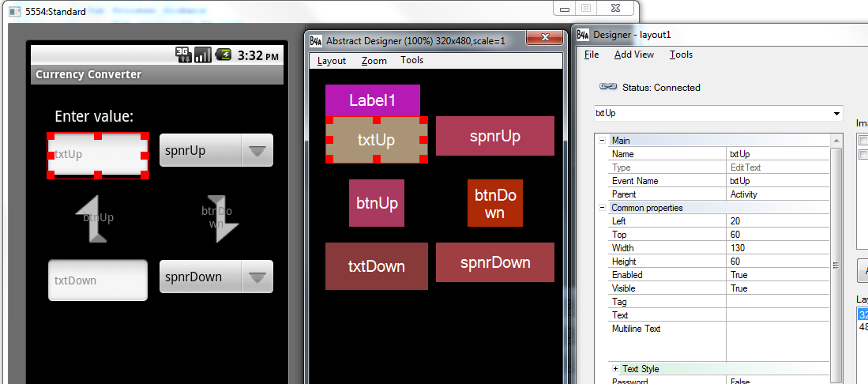Open the spnrDown spinner in emulator
868x384 pixels.
(216, 277)
